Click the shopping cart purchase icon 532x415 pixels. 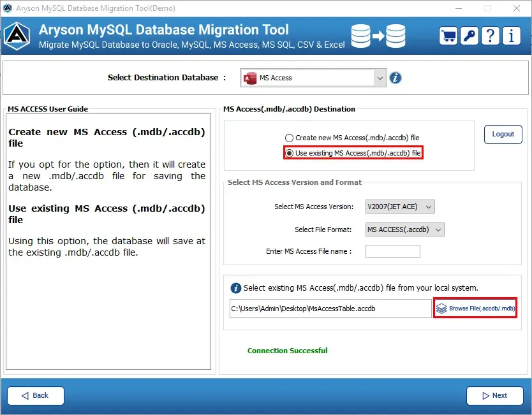(448, 36)
